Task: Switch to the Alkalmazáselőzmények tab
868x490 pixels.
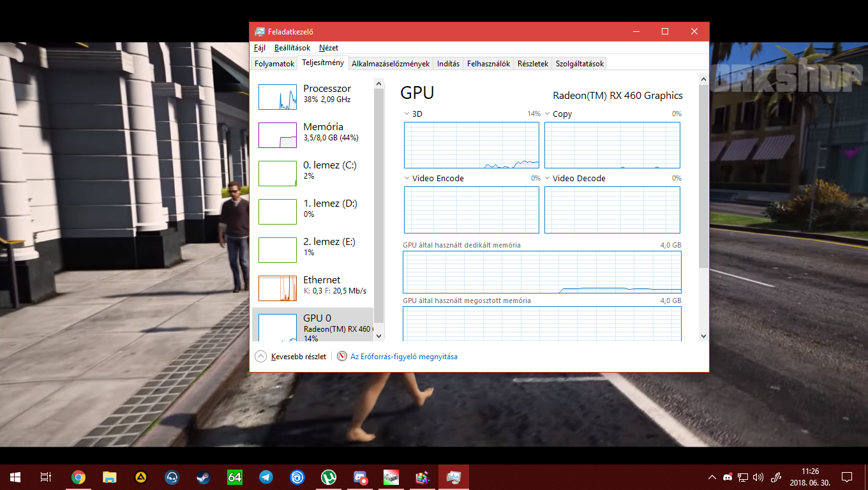Action: click(391, 64)
